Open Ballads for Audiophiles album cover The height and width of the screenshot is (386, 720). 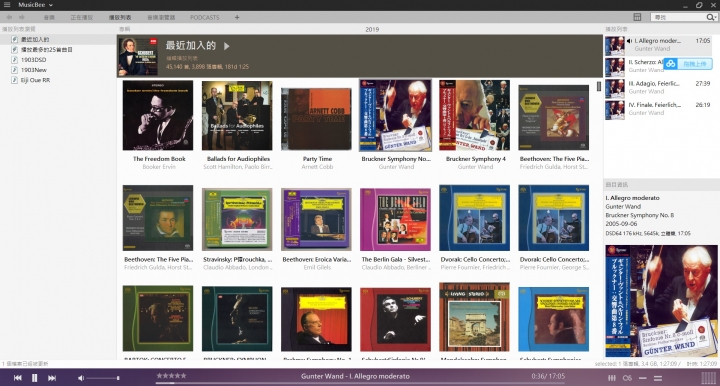[x=237, y=115]
